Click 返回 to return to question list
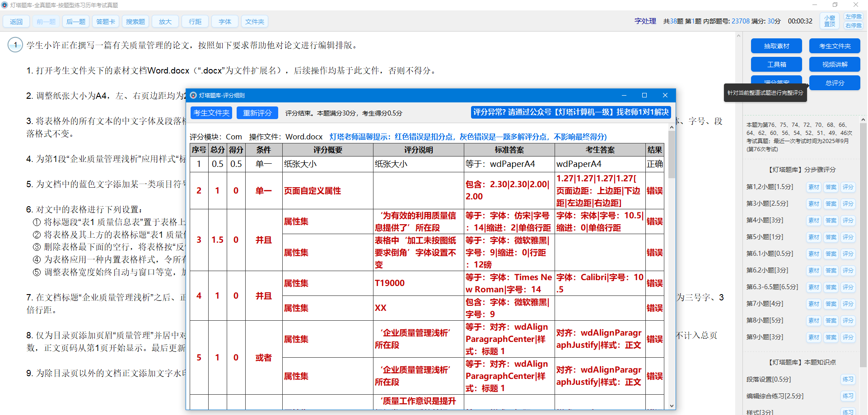This screenshot has height=415, width=868. tap(16, 21)
